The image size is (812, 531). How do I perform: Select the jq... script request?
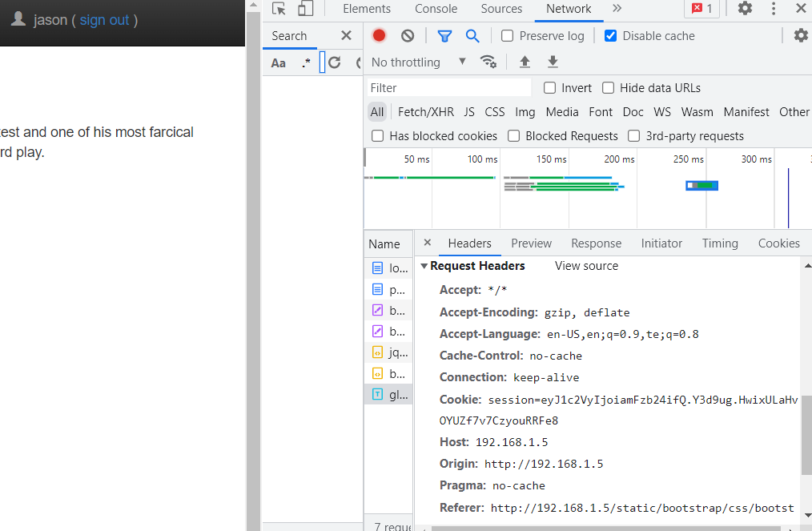pyautogui.click(x=388, y=352)
